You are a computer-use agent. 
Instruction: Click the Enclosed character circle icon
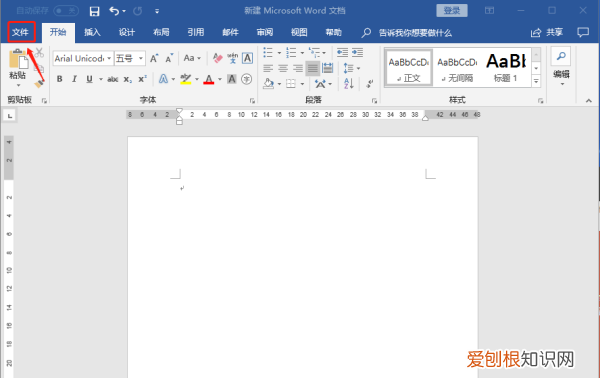(x=247, y=79)
